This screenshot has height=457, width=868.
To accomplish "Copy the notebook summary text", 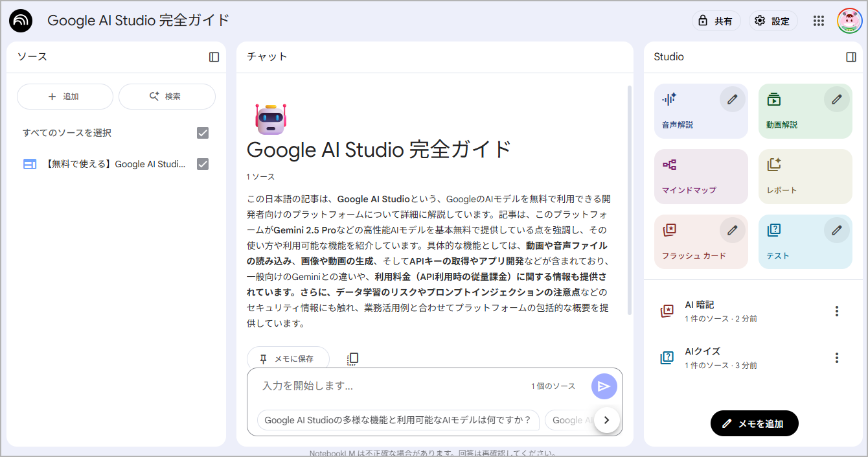I will pos(352,358).
